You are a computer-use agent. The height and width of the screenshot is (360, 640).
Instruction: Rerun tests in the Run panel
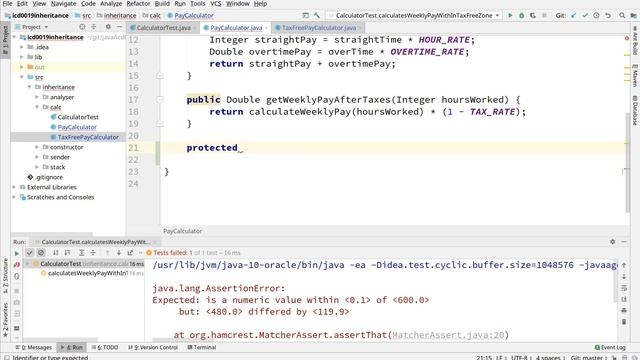(17, 253)
